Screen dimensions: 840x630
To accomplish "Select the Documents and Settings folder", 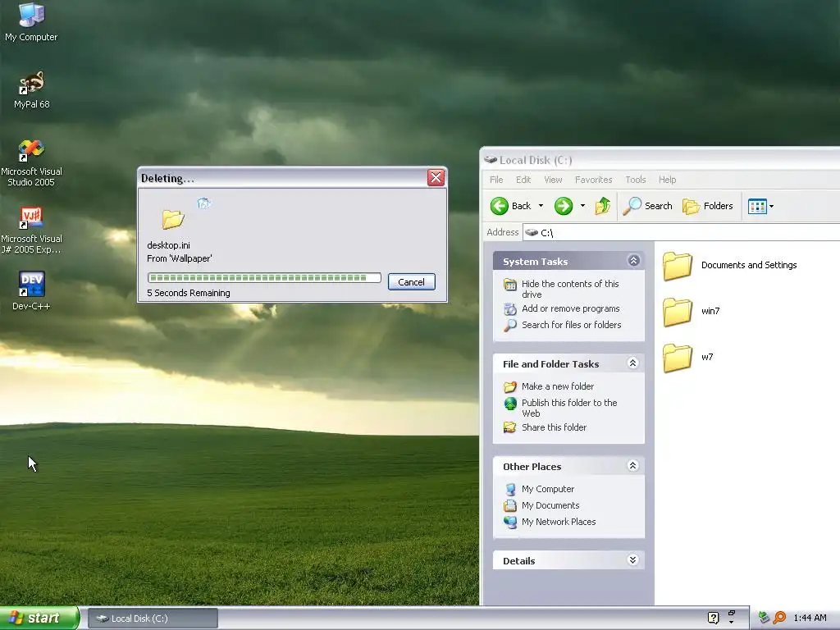I will pos(729,266).
